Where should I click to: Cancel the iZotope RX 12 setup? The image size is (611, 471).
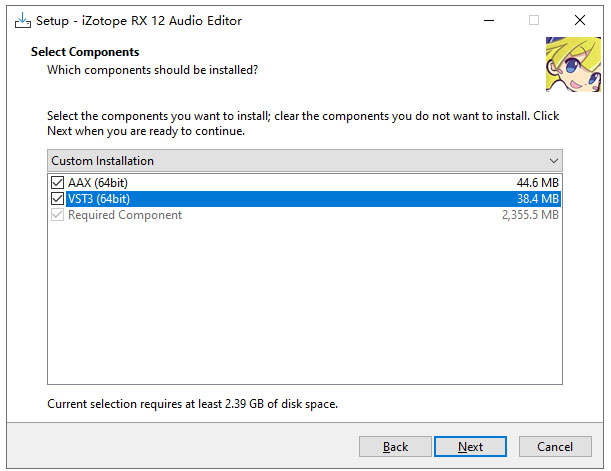click(x=555, y=446)
